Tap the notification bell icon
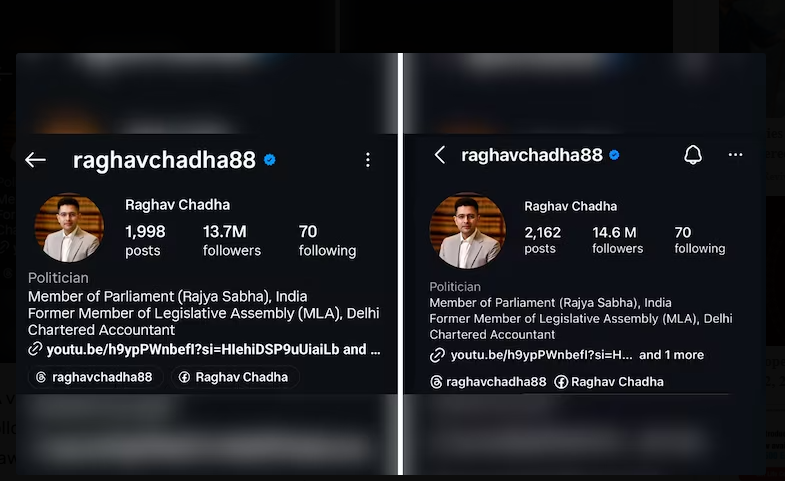The image size is (785, 481). click(x=693, y=155)
